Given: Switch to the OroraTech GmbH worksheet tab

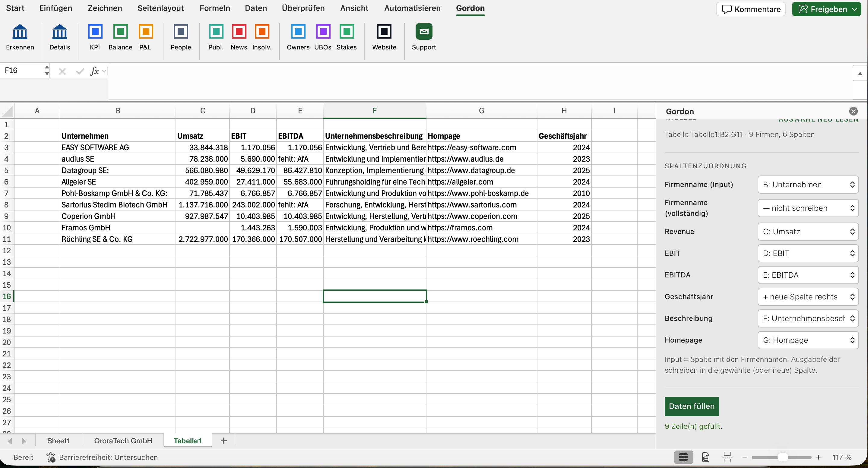Looking at the screenshot, I should [x=123, y=441].
